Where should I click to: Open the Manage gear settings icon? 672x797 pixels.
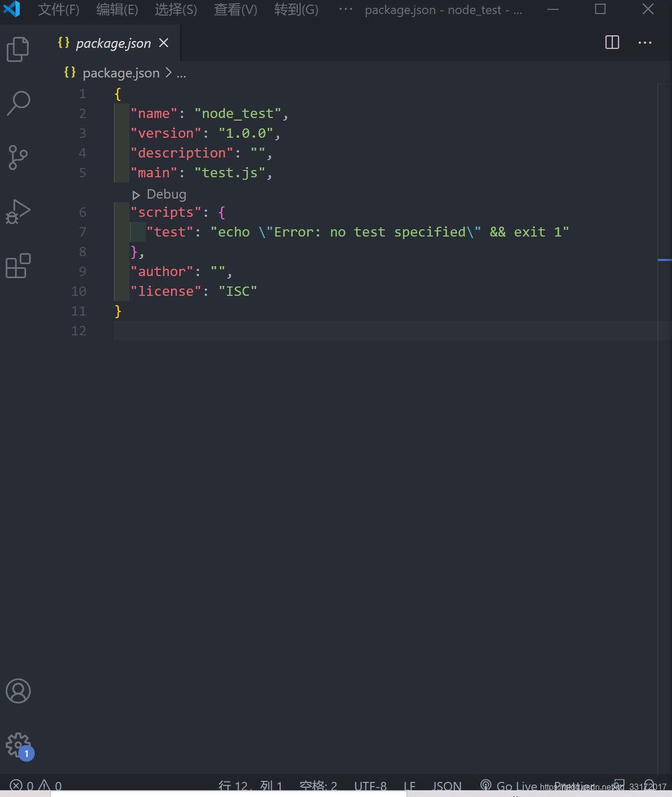coord(19,746)
